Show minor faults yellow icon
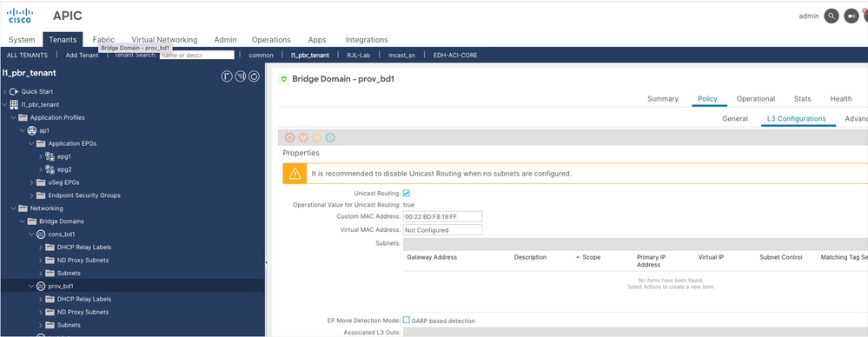The height and width of the screenshot is (337, 868). coord(316,138)
